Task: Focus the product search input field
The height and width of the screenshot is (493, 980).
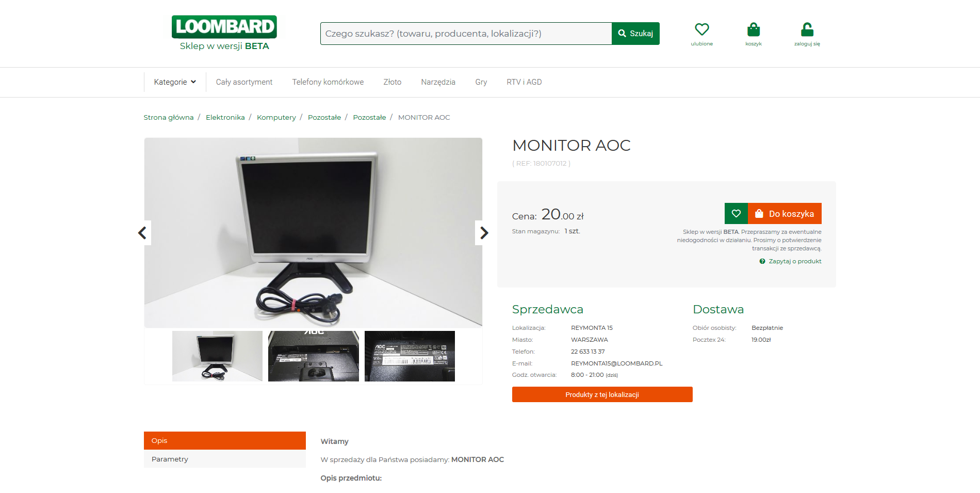Action: (466, 34)
